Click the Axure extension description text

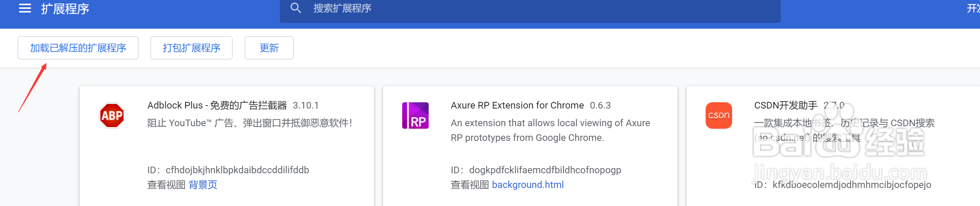550,130
